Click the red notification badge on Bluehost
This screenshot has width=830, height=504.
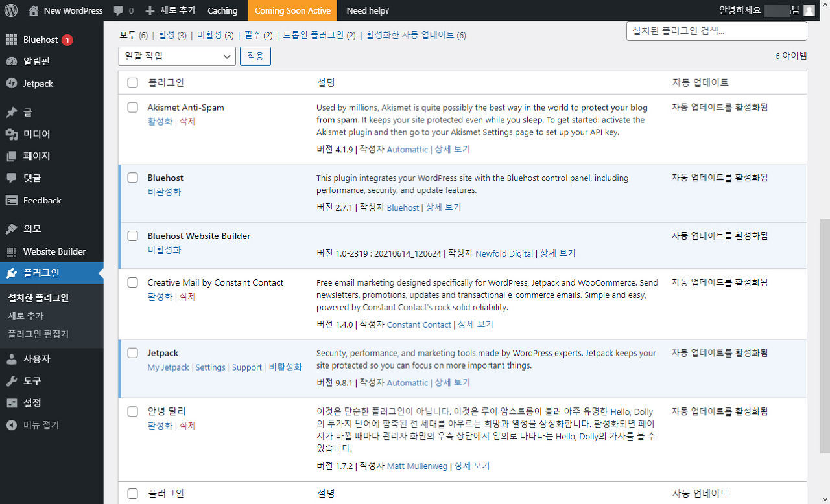tap(67, 40)
